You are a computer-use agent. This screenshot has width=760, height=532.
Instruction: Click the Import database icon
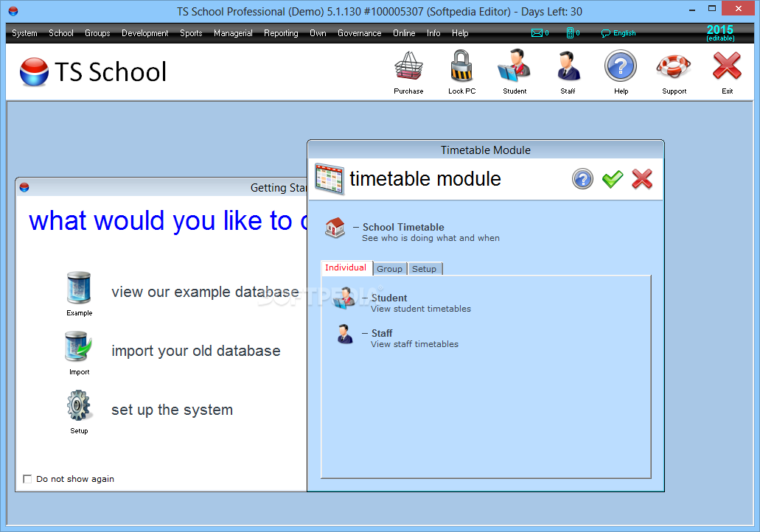78,346
